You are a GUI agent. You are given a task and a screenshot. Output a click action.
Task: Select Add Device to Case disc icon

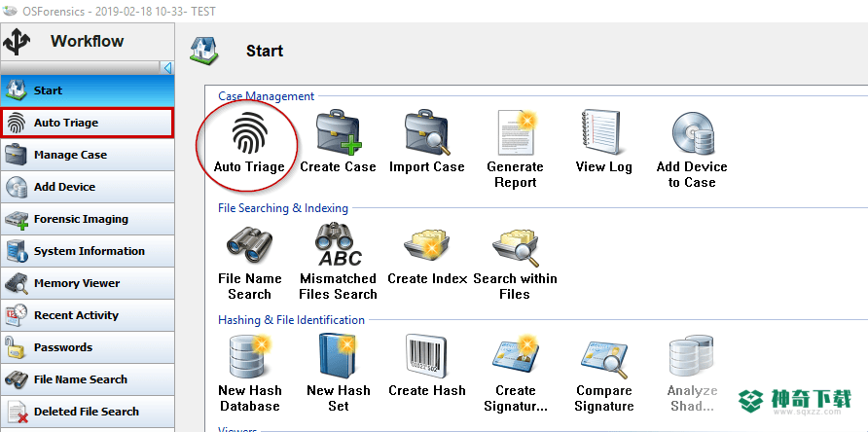(x=692, y=131)
